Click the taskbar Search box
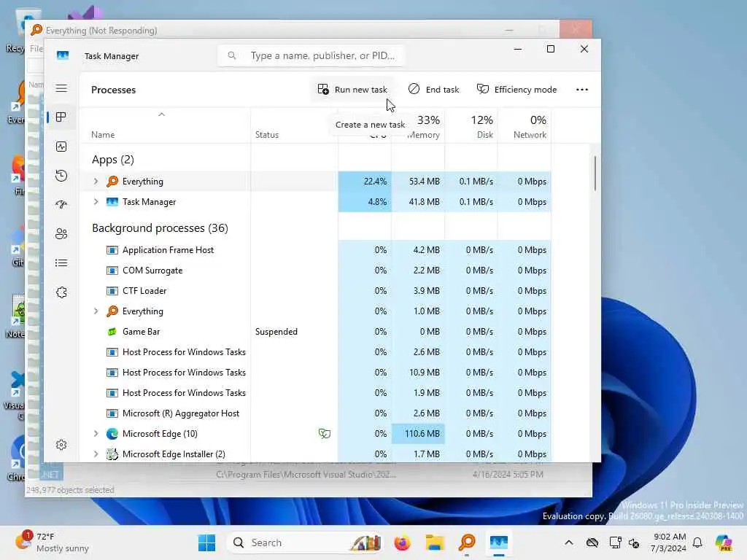The image size is (747, 560). point(305,542)
